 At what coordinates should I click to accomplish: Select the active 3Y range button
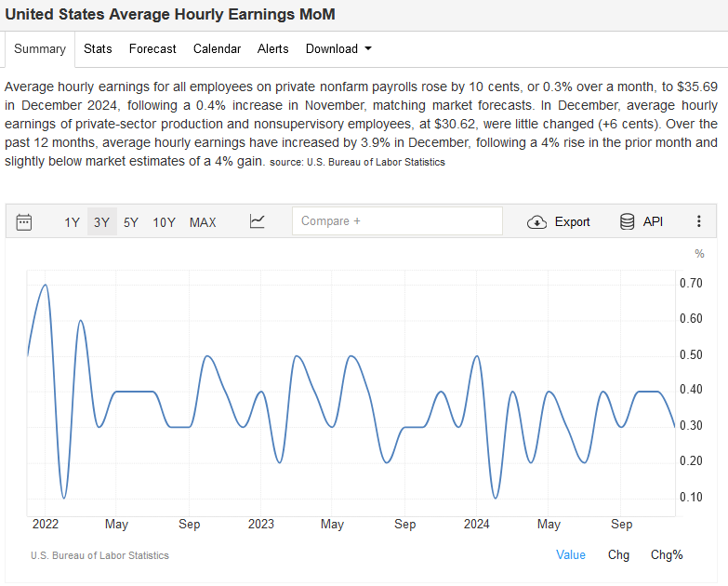point(101,221)
